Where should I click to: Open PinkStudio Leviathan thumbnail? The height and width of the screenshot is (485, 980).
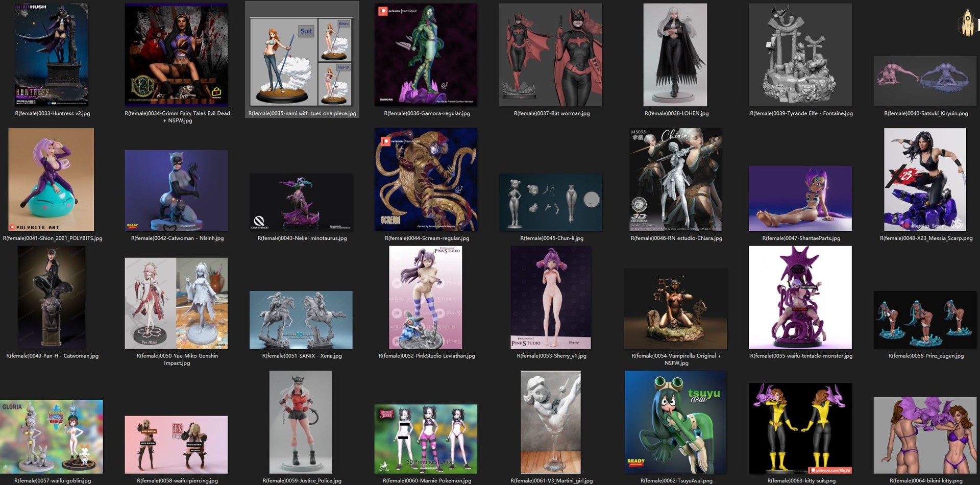426,298
